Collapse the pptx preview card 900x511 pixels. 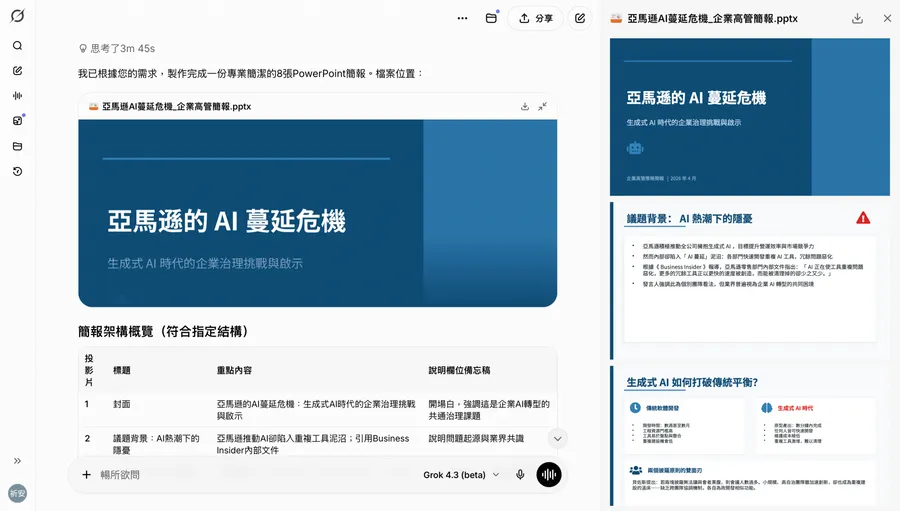pos(542,106)
